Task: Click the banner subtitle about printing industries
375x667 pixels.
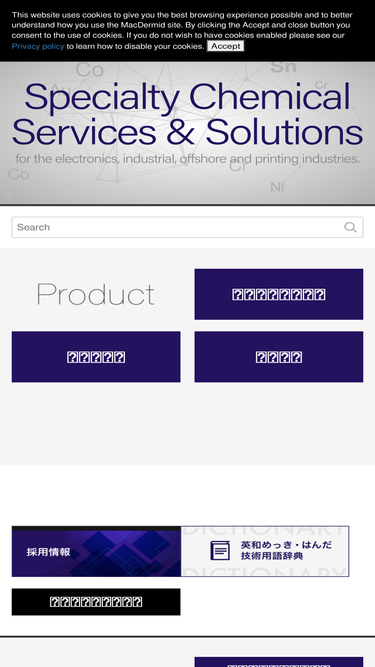Action: pos(188,159)
